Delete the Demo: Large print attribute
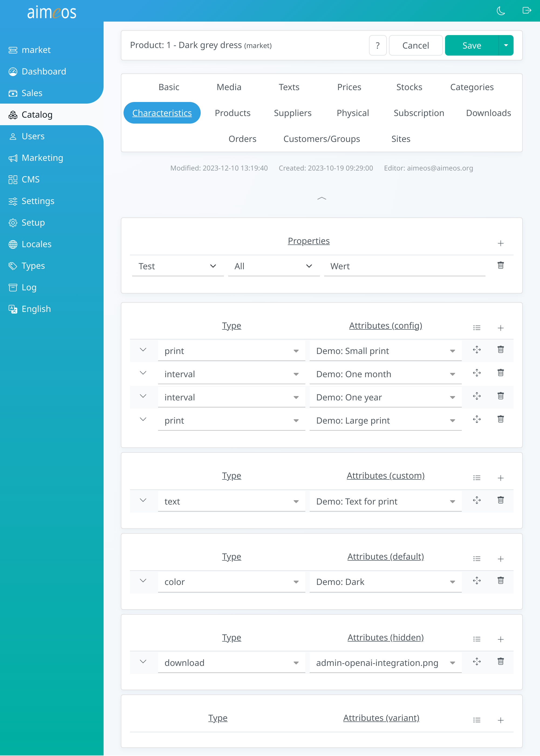 (500, 419)
